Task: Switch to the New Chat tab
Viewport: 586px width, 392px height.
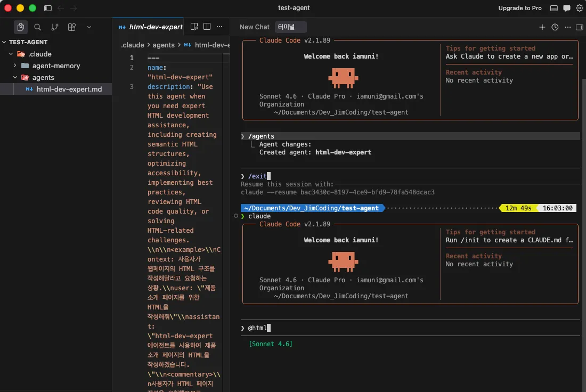Action: coord(254,27)
